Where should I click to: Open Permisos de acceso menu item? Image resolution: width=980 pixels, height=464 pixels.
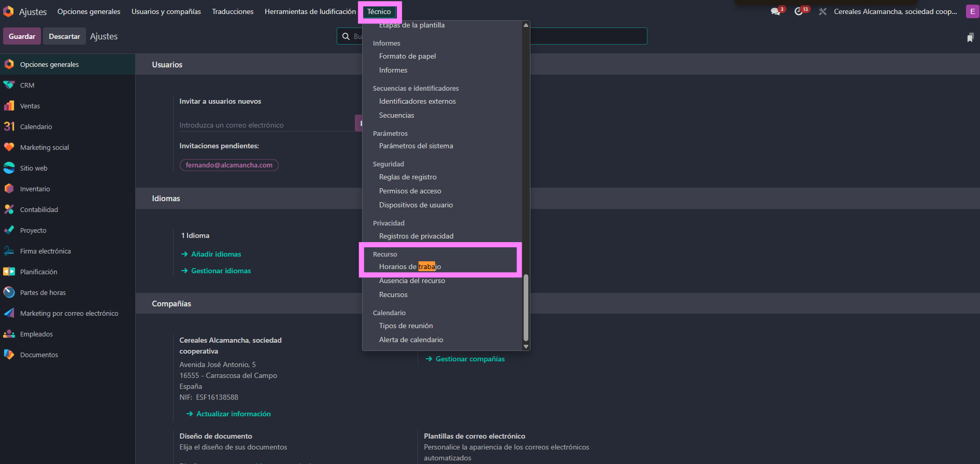click(410, 191)
